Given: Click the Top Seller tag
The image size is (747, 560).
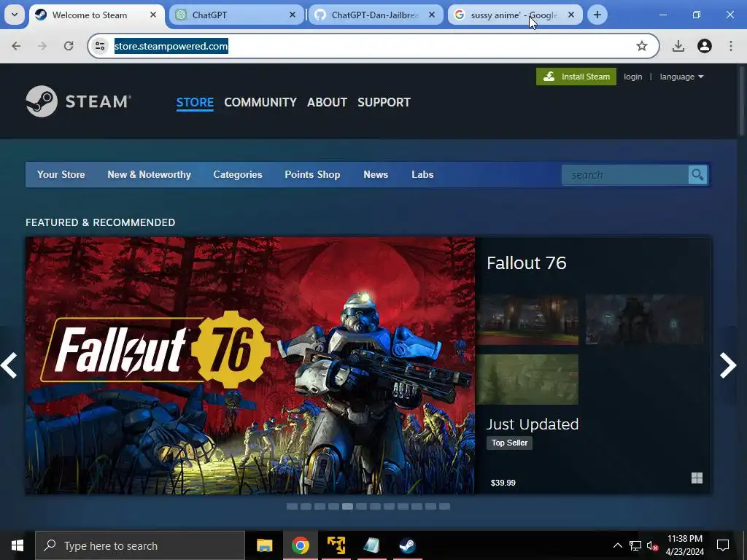Looking at the screenshot, I should (x=509, y=443).
